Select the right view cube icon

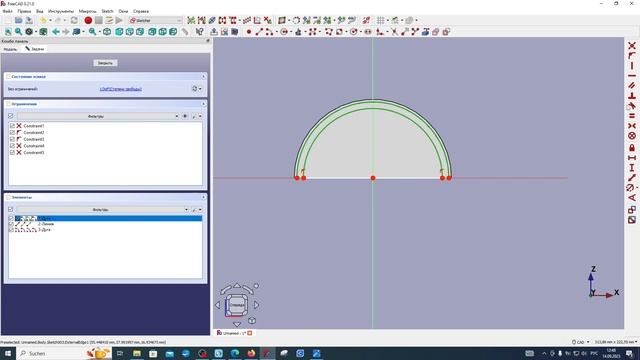click(140, 31)
